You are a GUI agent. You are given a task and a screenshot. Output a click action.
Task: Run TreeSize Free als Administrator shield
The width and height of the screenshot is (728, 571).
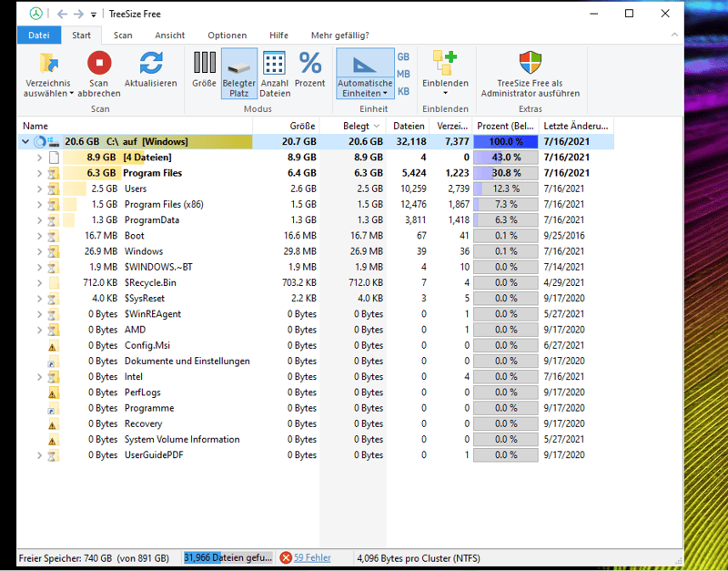tap(530, 63)
